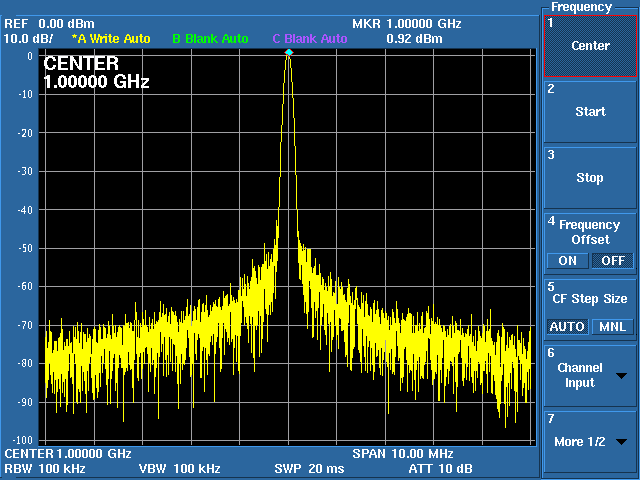
Task: Click the MKR 1.00000 GHz readout
Action: [407, 24]
